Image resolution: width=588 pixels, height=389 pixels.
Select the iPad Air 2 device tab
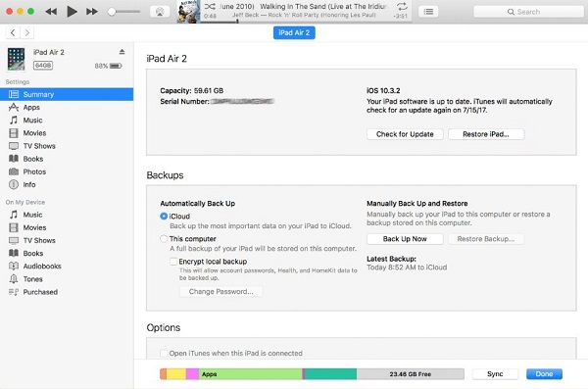[294, 32]
